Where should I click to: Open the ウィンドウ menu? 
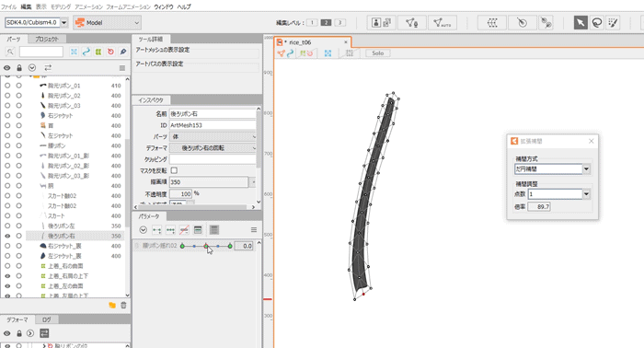(x=164, y=6)
